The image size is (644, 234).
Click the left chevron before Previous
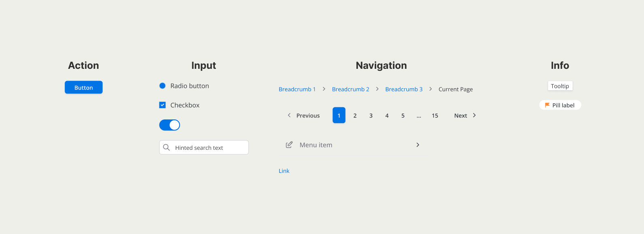point(289,115)
